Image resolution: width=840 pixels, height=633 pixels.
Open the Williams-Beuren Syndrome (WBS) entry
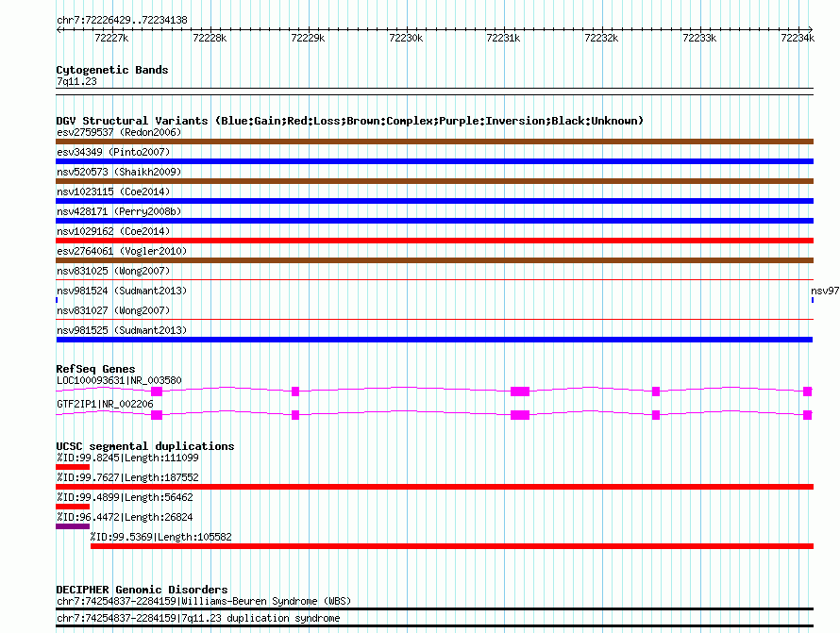(x=204, y=602)
